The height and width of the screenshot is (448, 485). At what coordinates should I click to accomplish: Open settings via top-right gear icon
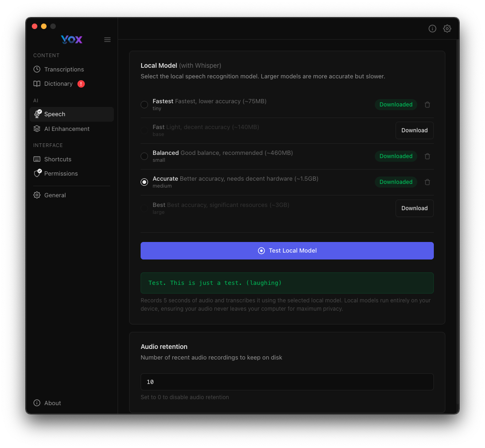click(447, 29)
